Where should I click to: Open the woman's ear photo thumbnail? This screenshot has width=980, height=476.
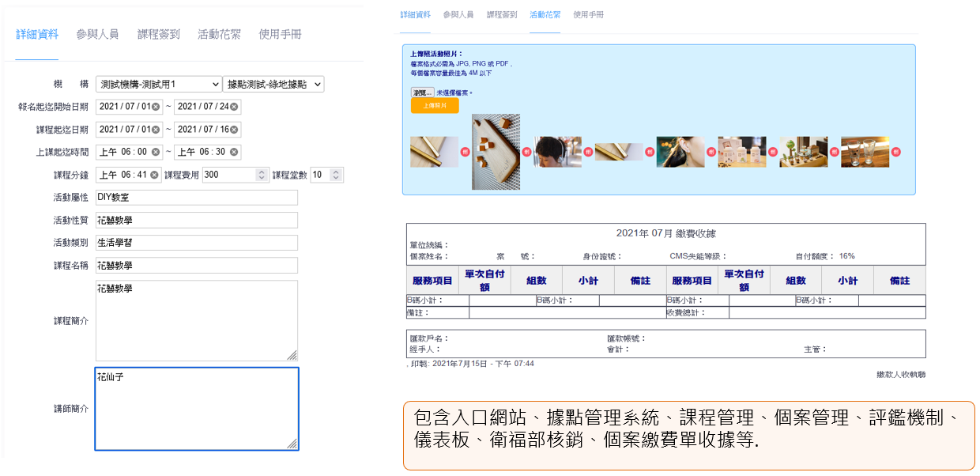tap(680, 152)
